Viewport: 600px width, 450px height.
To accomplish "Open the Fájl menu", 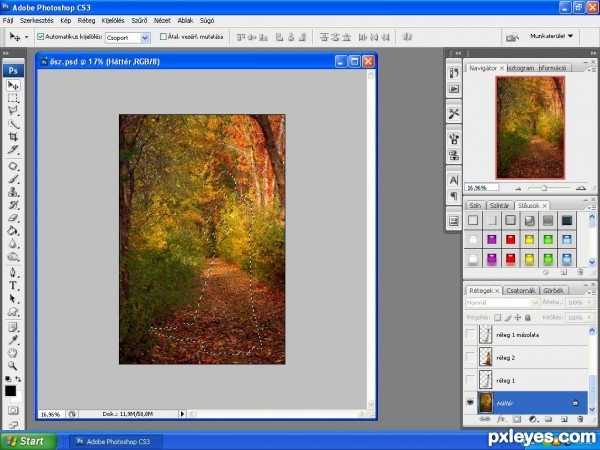I will point(8,20).
